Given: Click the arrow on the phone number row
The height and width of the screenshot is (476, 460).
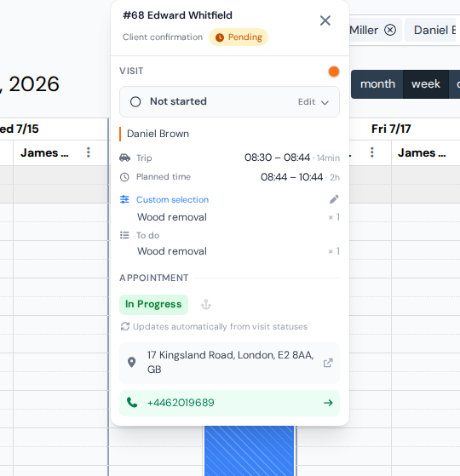Looking at the screenshot, I should point(328,403).
